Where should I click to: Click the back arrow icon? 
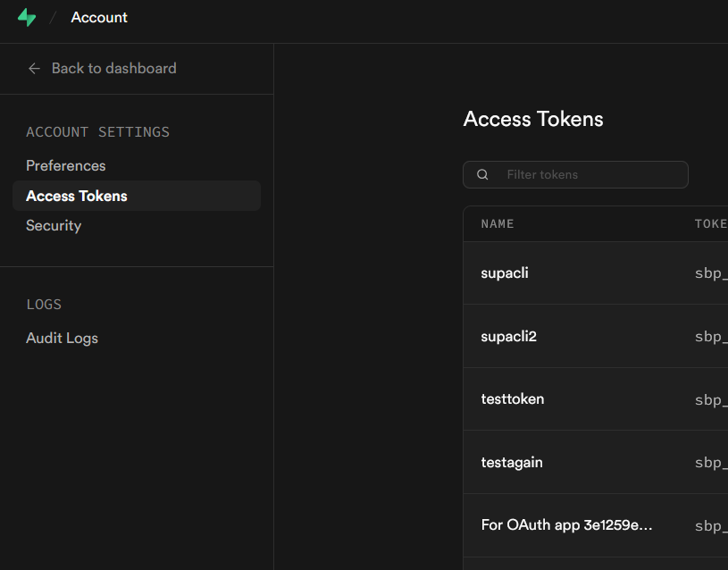pos(34,68)
